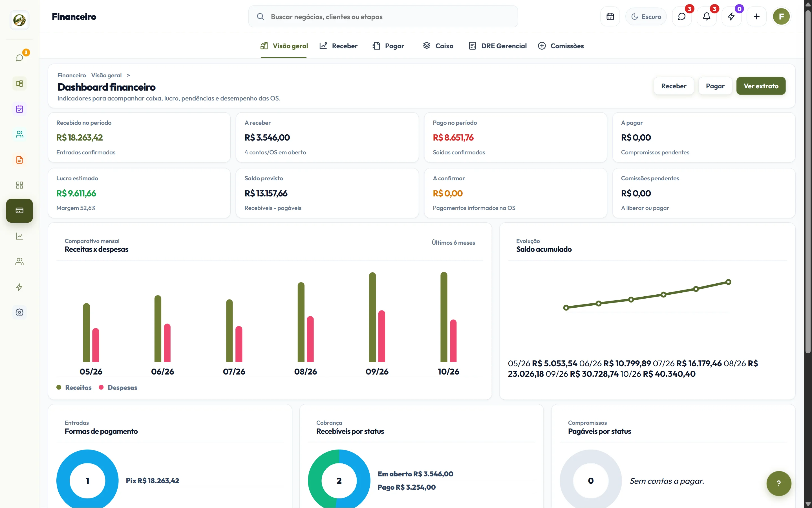Click the 10/26 green receitas bar
812x508 pixels.
443,317
